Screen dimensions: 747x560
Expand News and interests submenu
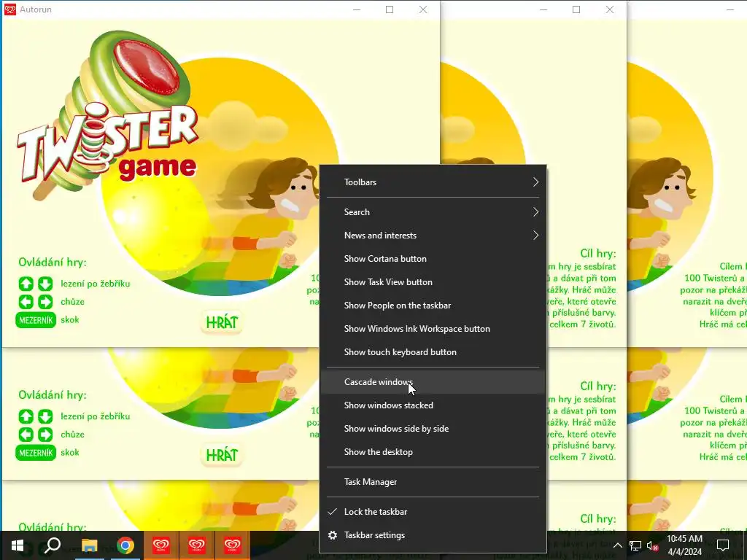(433, 236)
